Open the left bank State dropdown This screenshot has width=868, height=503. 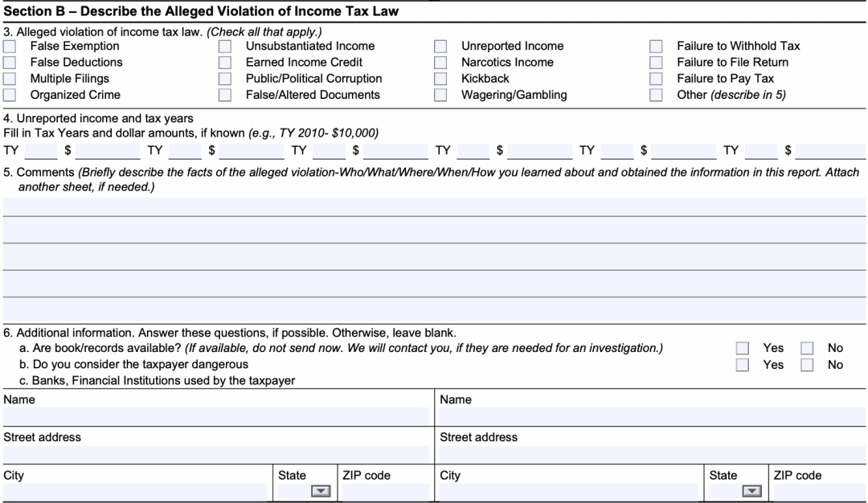tap(321, 492)
